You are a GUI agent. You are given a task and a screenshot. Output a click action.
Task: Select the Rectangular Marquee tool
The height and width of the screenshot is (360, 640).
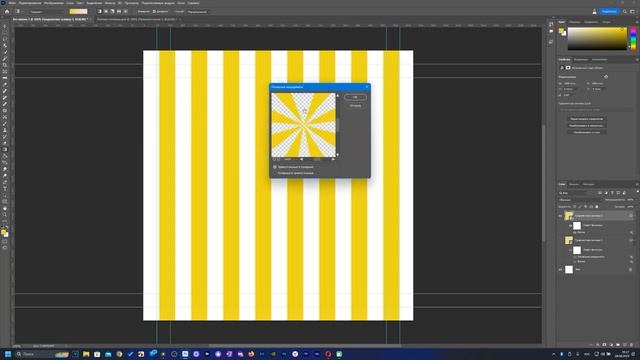pyautogui.click(x=5, y=33)
